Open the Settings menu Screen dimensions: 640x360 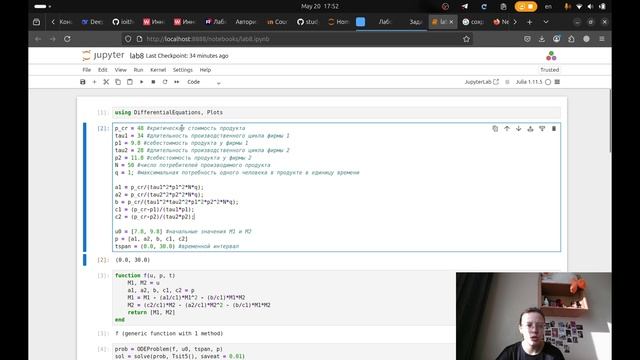(182, 70)
